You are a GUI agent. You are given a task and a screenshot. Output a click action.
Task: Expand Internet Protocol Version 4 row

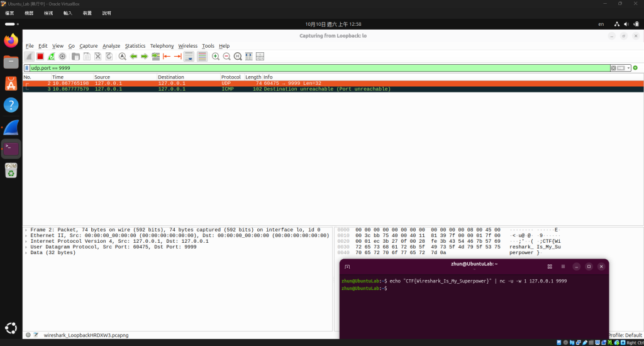pyautogui.click(x=26, y=242)
